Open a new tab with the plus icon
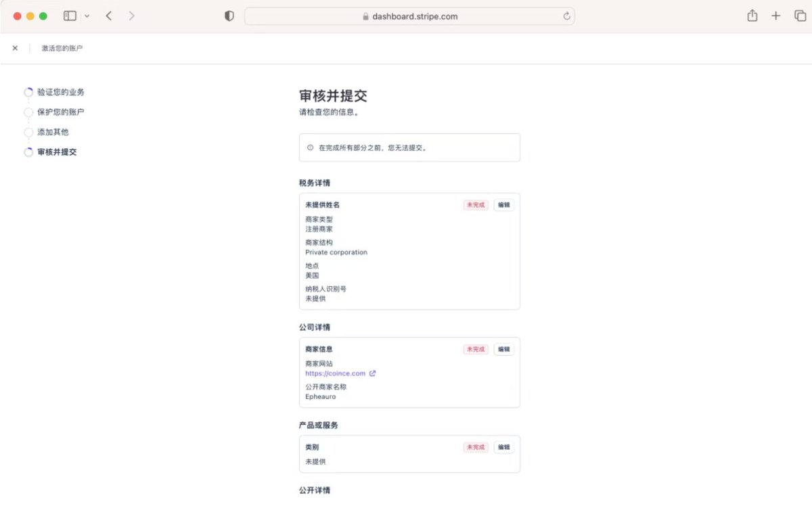812x529 pixels. [776, 16]
